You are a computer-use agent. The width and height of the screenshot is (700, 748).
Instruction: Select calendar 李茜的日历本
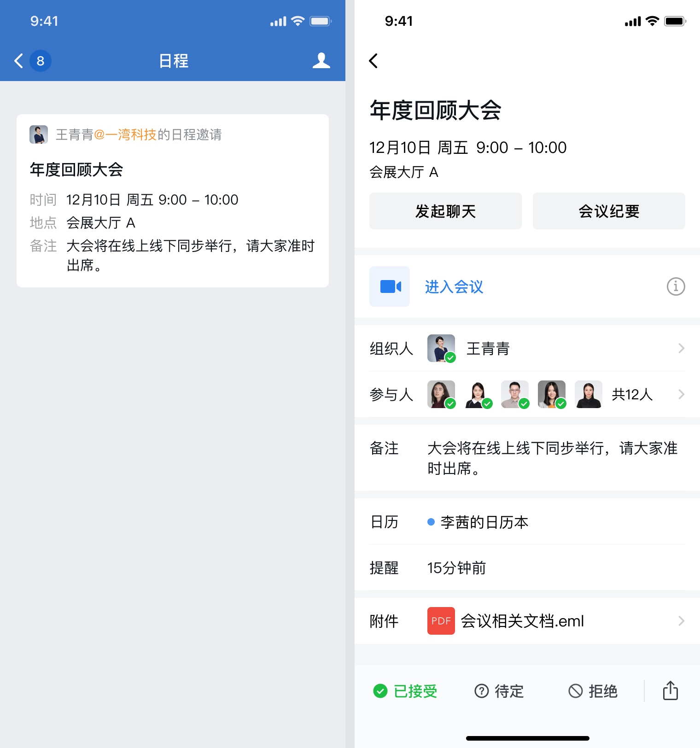click(x=484, y=522)
